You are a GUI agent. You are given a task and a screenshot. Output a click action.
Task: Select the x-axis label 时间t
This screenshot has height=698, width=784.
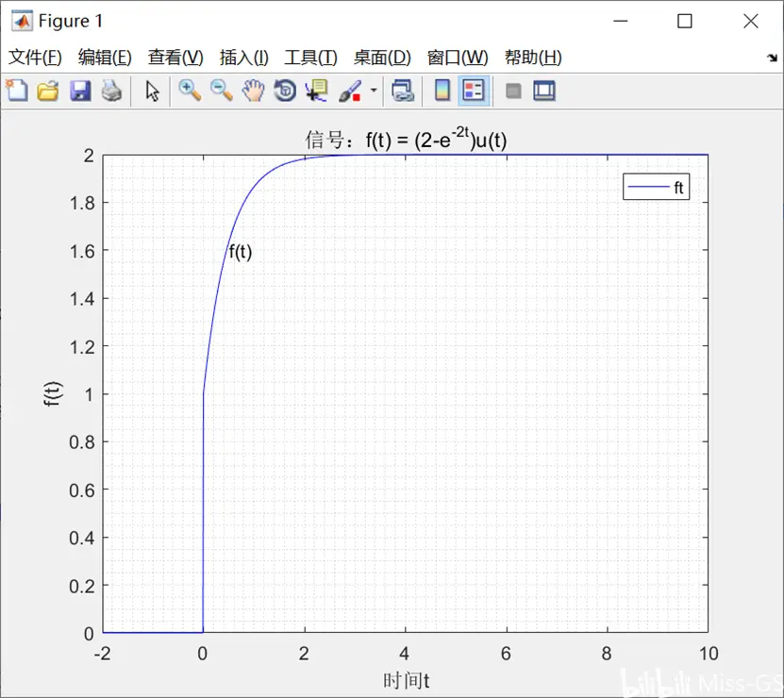(x=406, y=680)
